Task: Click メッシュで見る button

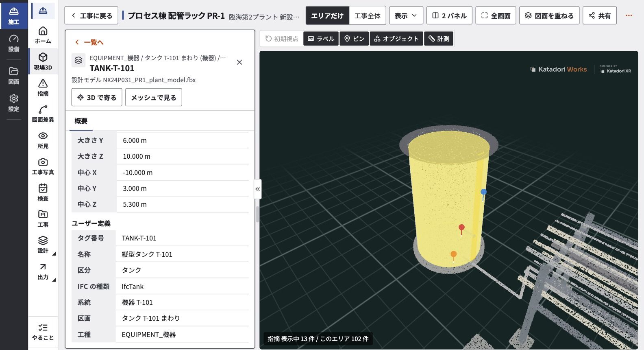Action: [x=154, y=97]
